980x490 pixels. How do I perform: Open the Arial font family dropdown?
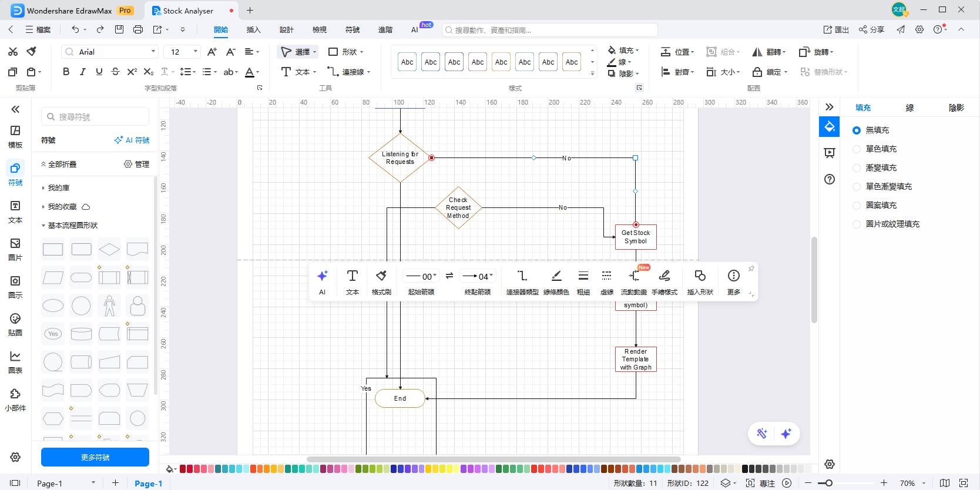coord(110,52)
